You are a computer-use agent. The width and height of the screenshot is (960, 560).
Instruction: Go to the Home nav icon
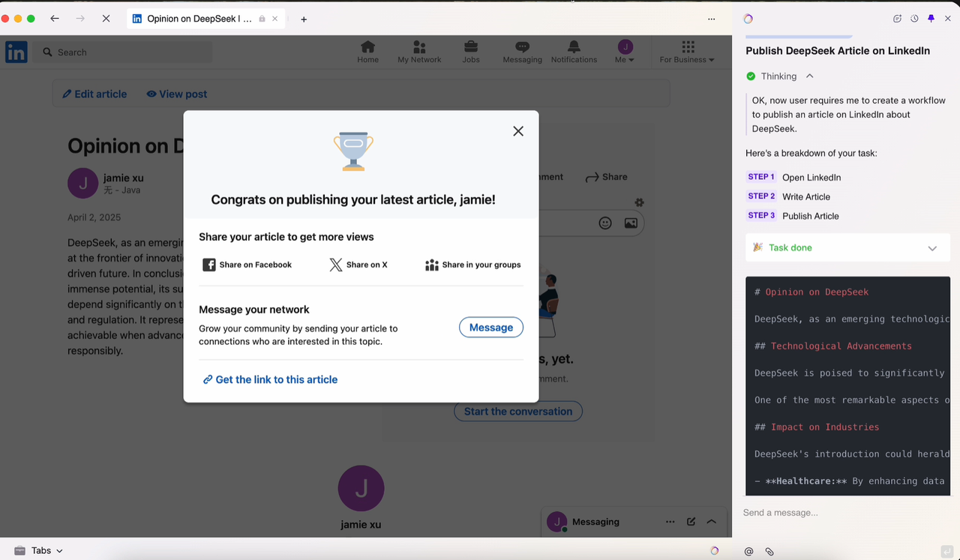(367, 52)
